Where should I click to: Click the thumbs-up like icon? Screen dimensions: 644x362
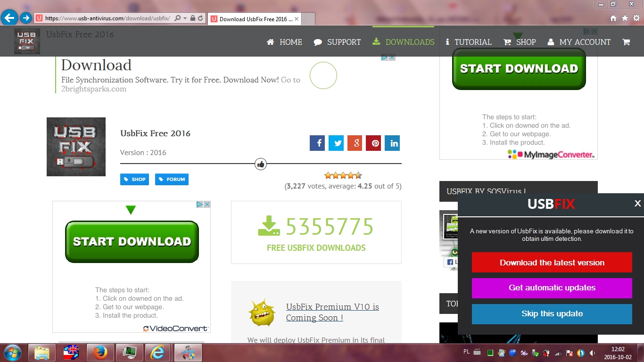point(261,164)
